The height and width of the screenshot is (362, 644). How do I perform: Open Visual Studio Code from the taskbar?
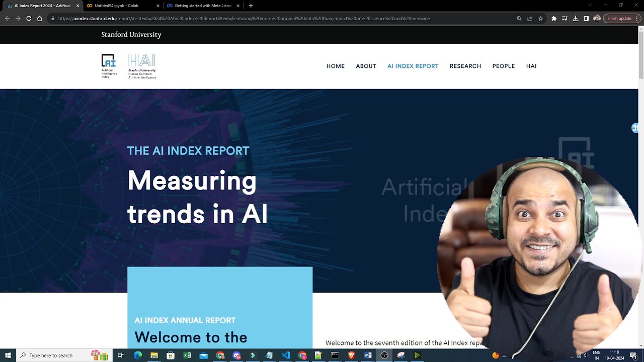[x=286, y=355]
